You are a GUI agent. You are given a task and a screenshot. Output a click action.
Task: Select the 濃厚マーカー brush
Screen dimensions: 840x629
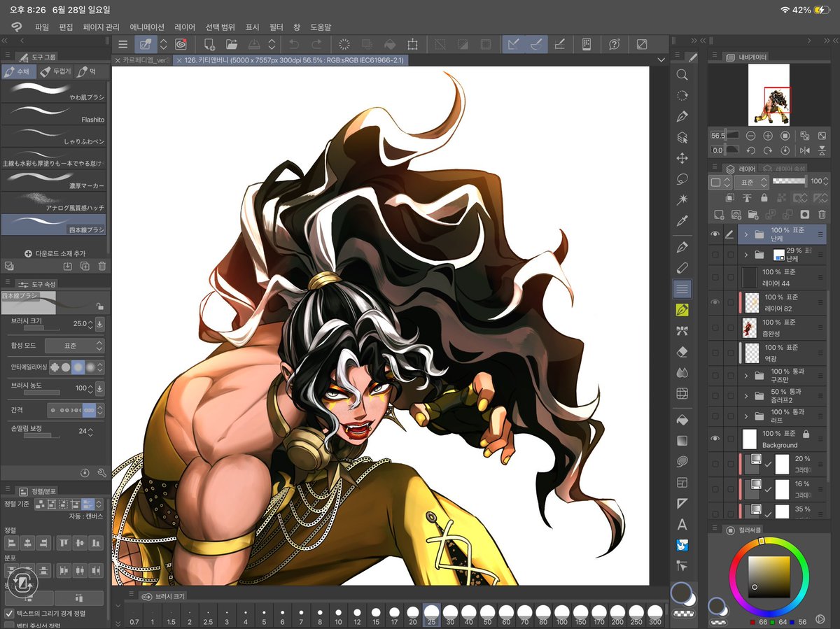click(53, 180)
